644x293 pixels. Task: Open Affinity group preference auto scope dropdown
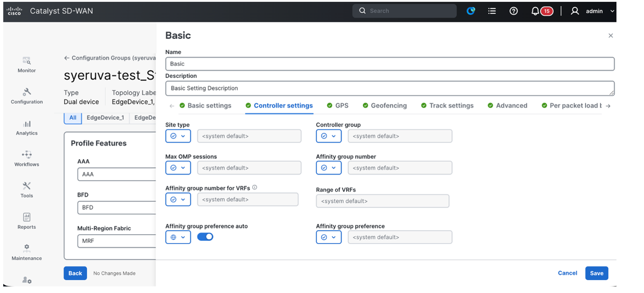(178, 237)
